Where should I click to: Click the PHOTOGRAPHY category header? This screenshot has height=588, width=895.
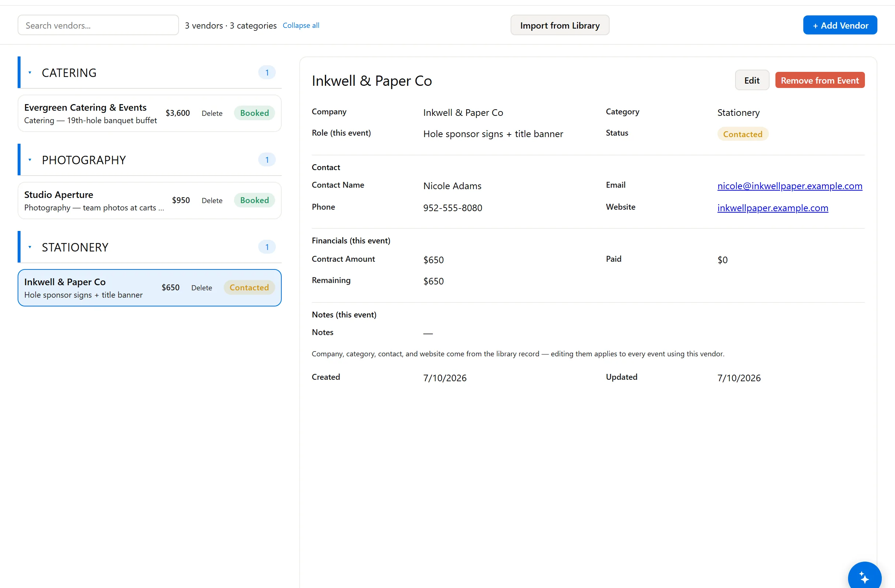150,160
